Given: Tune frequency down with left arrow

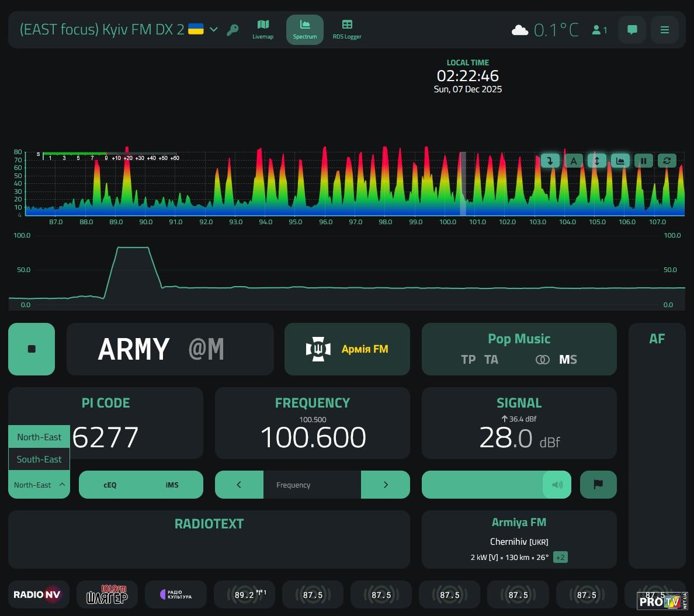Looking at the screenshot, I should coord(239,485).
